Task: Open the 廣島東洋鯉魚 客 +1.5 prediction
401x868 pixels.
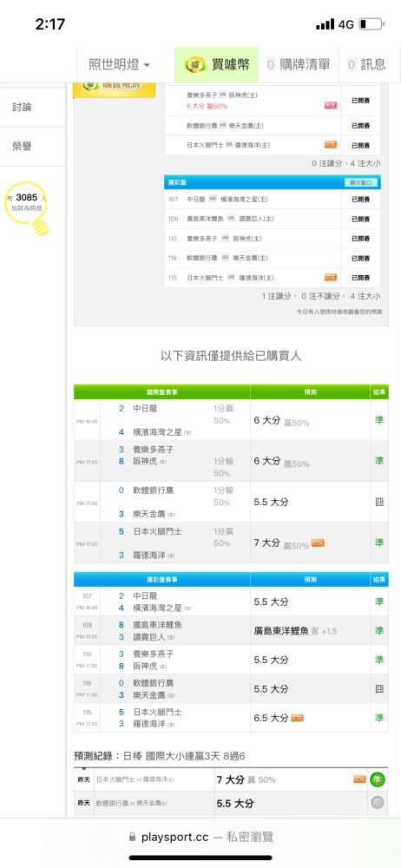Action: 295,630
